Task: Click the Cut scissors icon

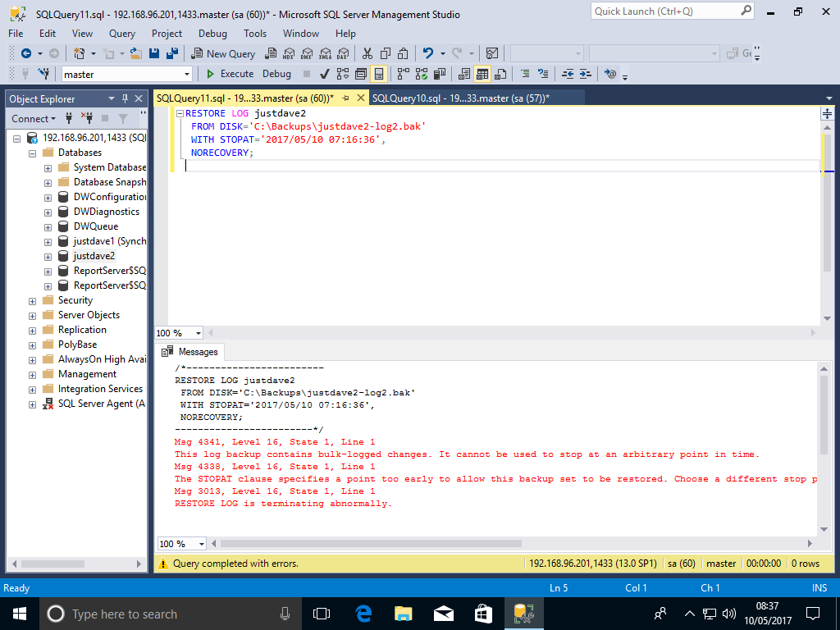Action: pyautogui.click(x=367, y=53)
